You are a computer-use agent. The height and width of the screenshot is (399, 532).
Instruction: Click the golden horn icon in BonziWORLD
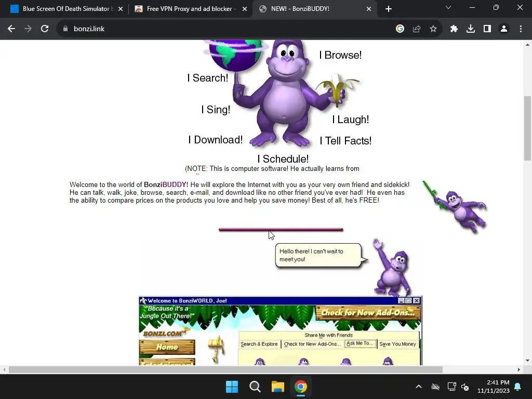click(217, 349)
